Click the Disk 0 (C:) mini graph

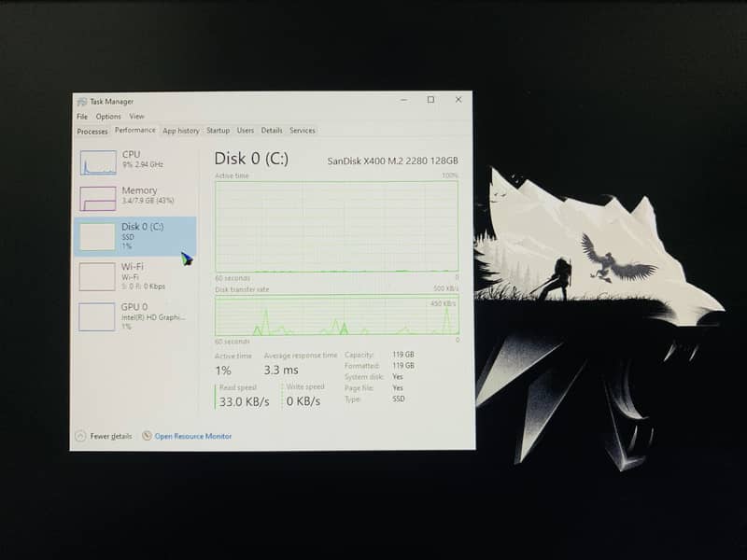(97, 237)
